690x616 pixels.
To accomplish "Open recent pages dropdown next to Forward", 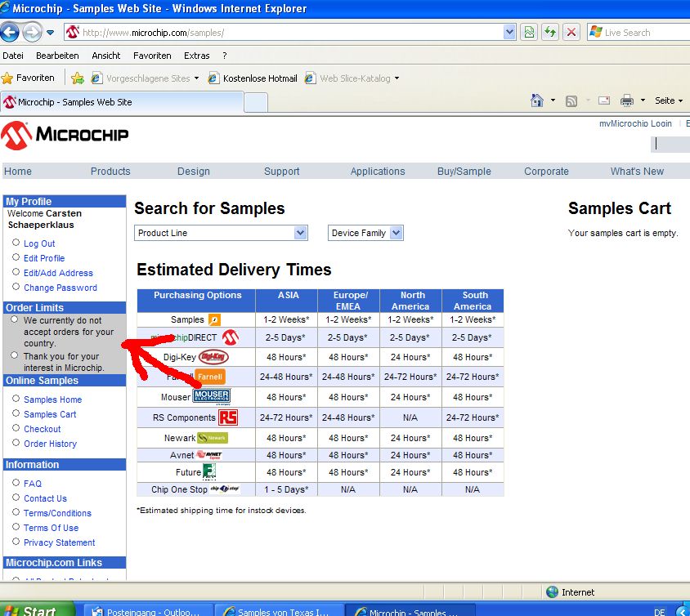I will pos(50,33).
